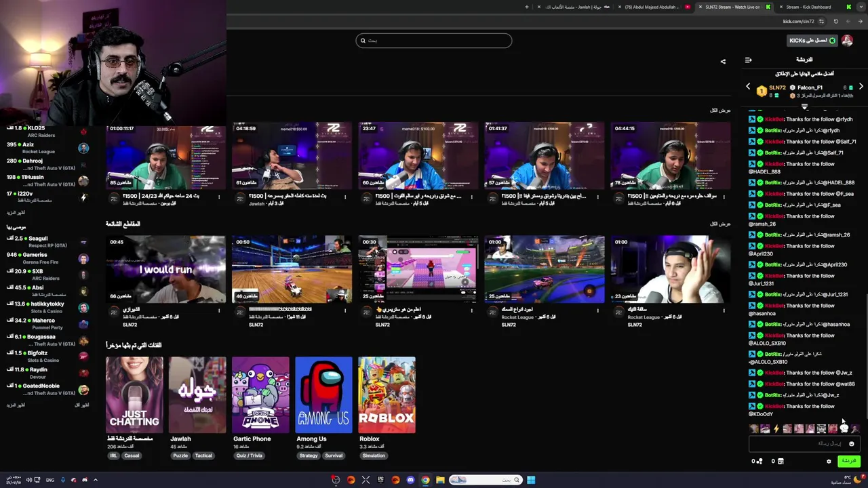Click the Puzzle tag under Jawlah
The height and width of the screenshot is (488, 868).
point(180,456)
